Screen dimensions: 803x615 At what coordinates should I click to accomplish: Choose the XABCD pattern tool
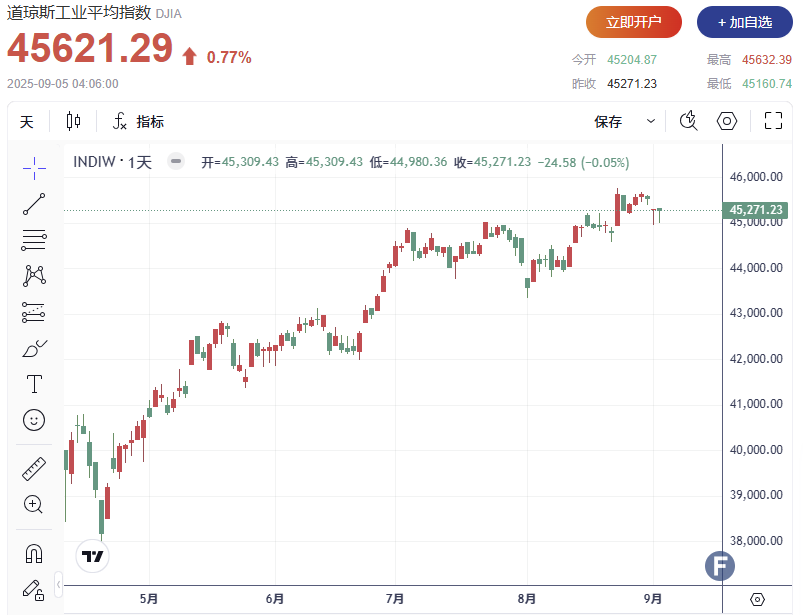[x=34, y=275]
